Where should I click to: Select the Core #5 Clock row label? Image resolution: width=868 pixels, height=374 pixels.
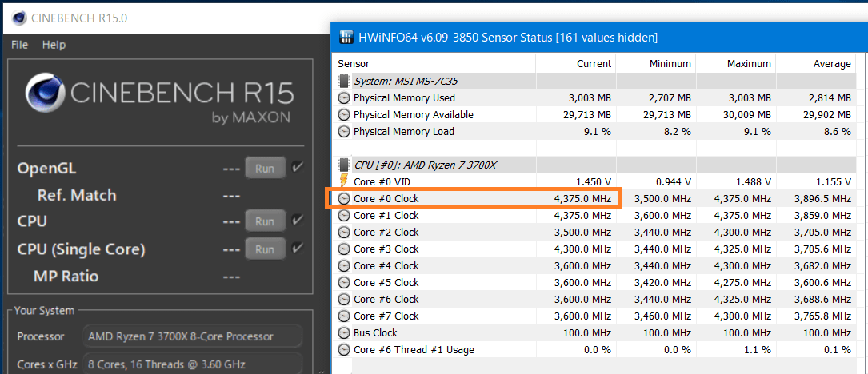pyautogui.click(x=386, y=282)
